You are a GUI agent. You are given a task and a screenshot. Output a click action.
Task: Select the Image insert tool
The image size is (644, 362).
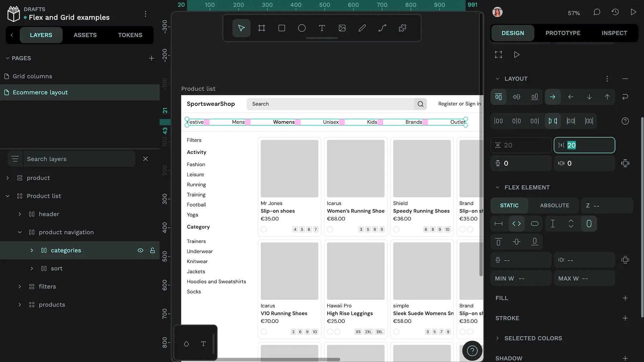[342, 28]
